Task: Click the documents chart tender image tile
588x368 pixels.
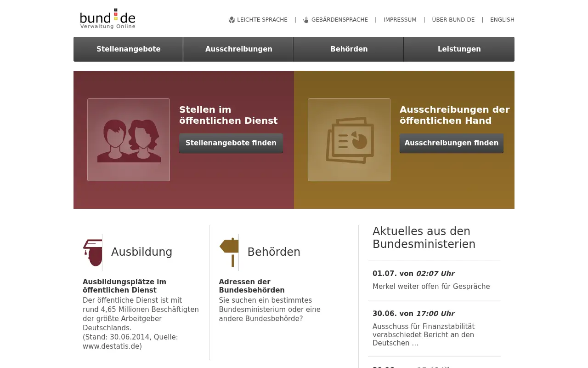Action: click(x=349, y=140)
